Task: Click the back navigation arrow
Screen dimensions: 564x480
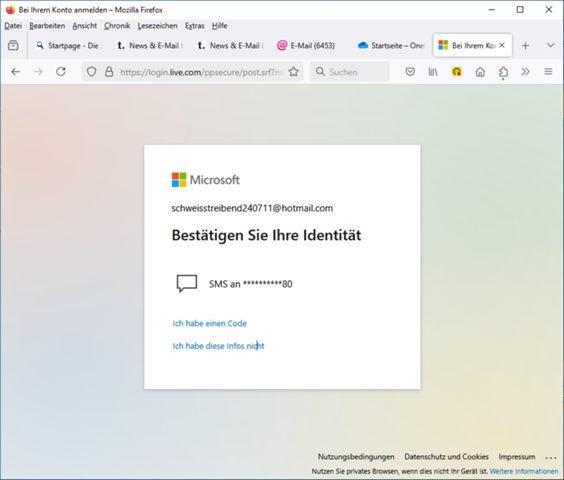Action: [x=15, y=72]
